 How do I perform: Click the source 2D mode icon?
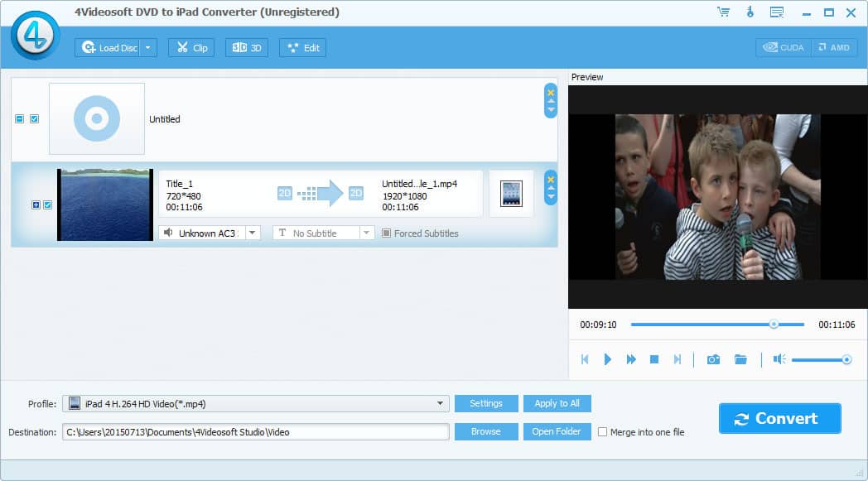285,193
